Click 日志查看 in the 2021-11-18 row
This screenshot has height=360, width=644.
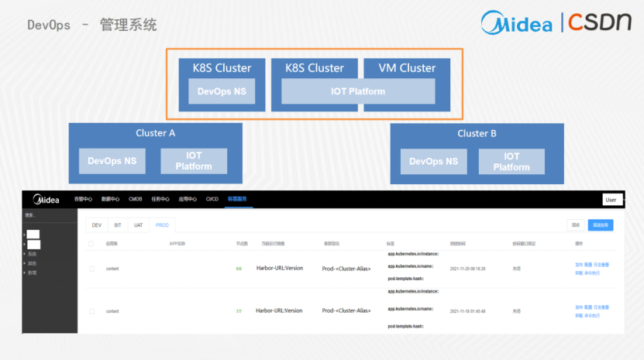[x=601, y=307]
